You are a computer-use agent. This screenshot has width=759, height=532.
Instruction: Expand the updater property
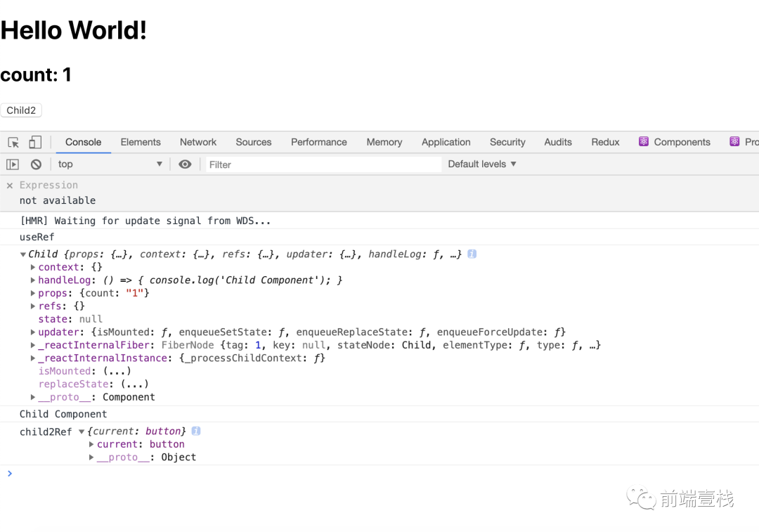click(x=33, y=332)
